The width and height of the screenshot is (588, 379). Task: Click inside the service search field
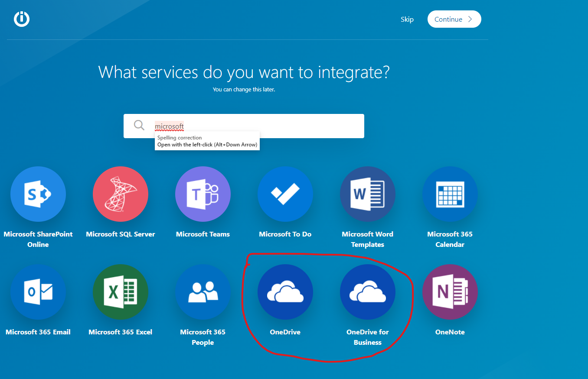(269, 126)
